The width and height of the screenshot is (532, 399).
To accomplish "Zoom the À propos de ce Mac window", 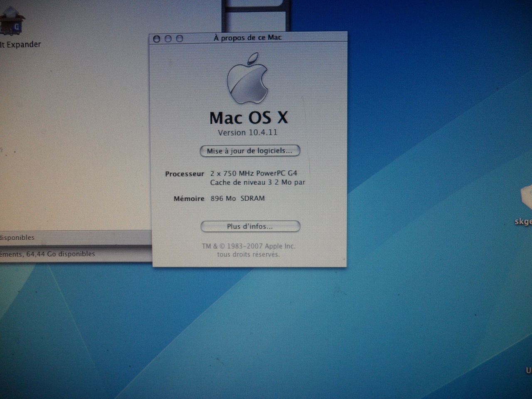I will [180, 39].
